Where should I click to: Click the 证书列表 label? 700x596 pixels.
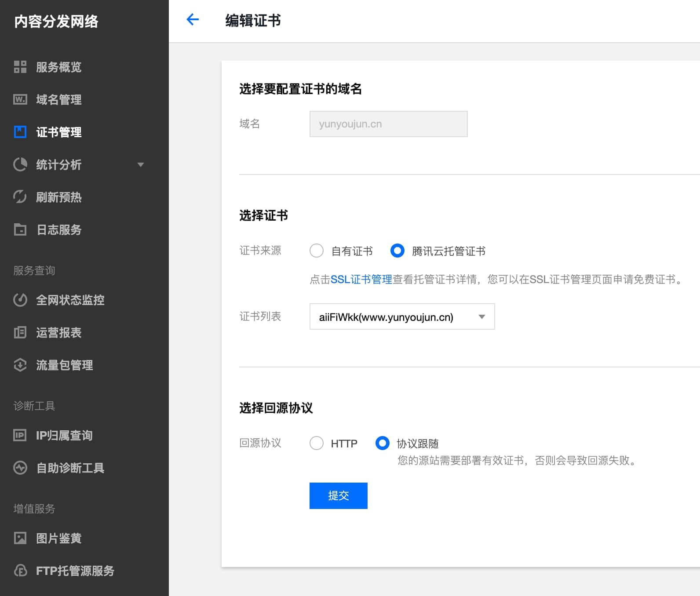[260, 316]
